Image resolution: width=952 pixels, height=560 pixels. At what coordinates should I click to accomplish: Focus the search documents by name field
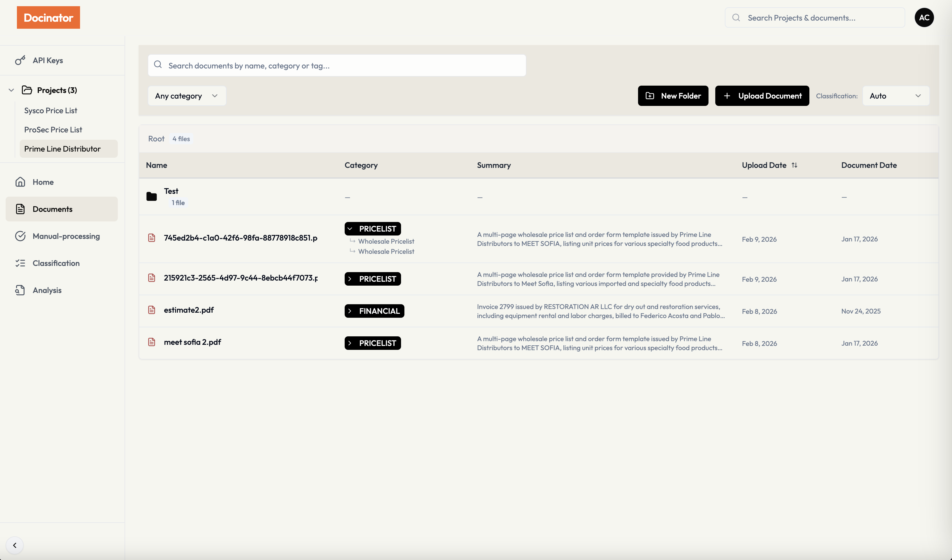tap(340, 66)
